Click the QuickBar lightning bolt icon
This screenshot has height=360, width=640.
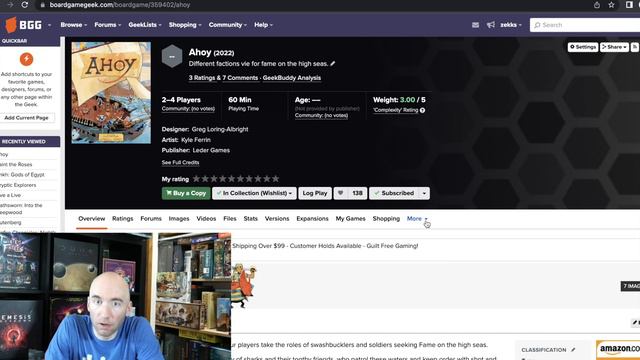point(27,59)
